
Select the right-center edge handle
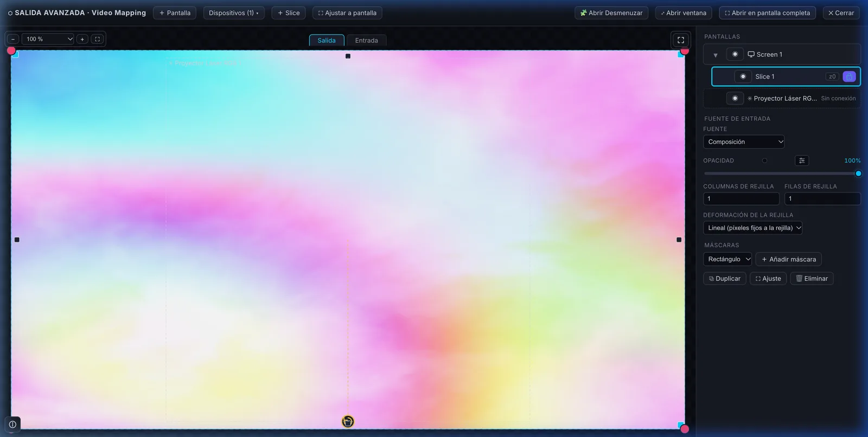pos(679,240)
